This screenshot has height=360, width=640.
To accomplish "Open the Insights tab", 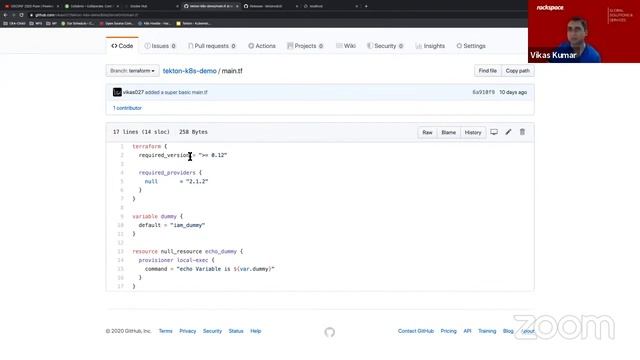I will [430, 46].
